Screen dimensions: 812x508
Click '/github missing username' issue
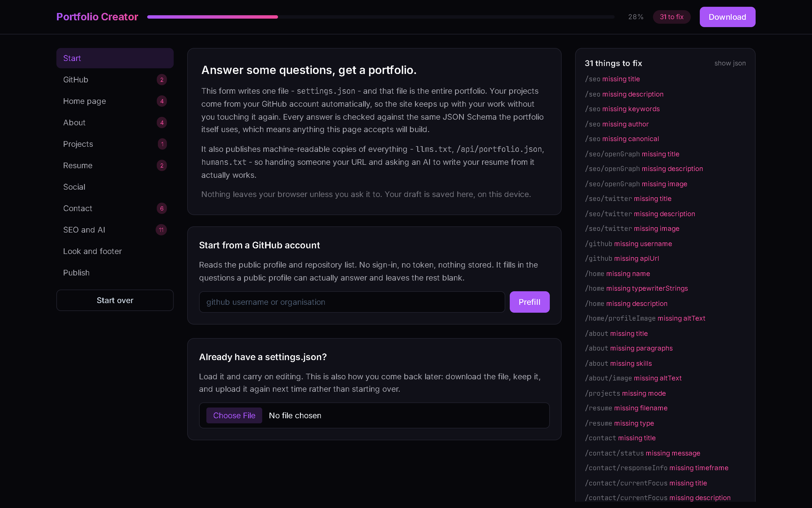coord(628,244)
